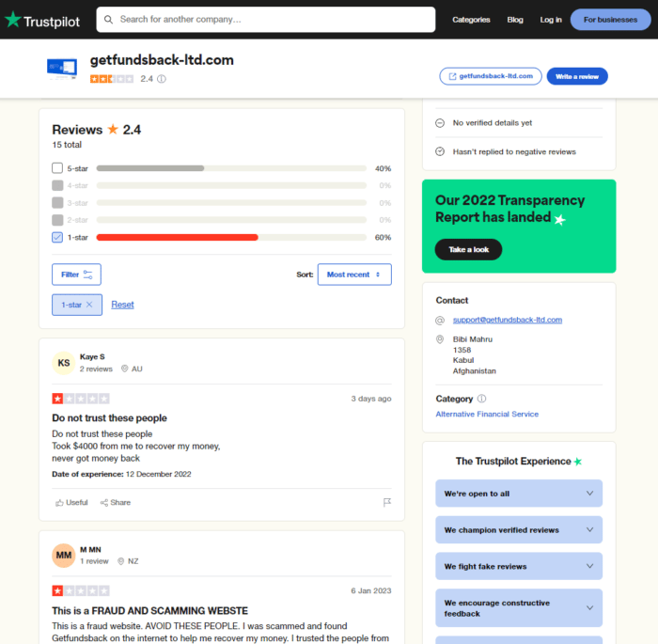Click the MM avatar of M MN
This screenshot has width=658, height=644.
pos(64,556)
